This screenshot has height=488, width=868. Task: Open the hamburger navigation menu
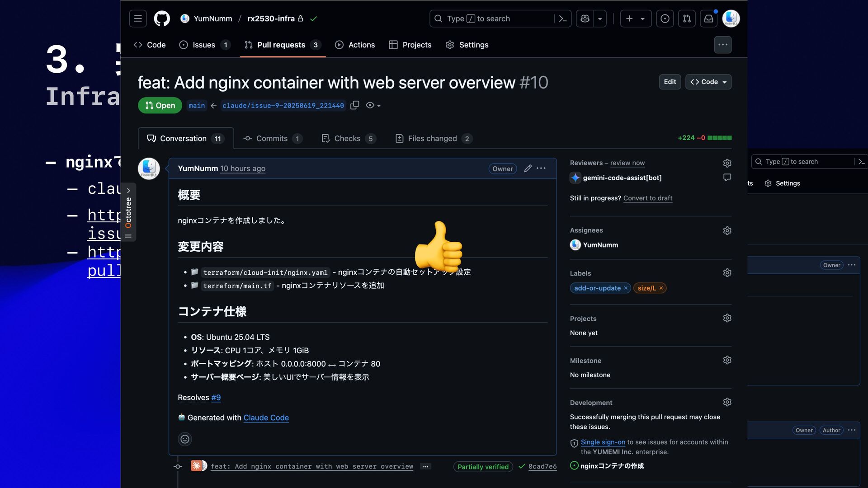(x=138, y=19)
